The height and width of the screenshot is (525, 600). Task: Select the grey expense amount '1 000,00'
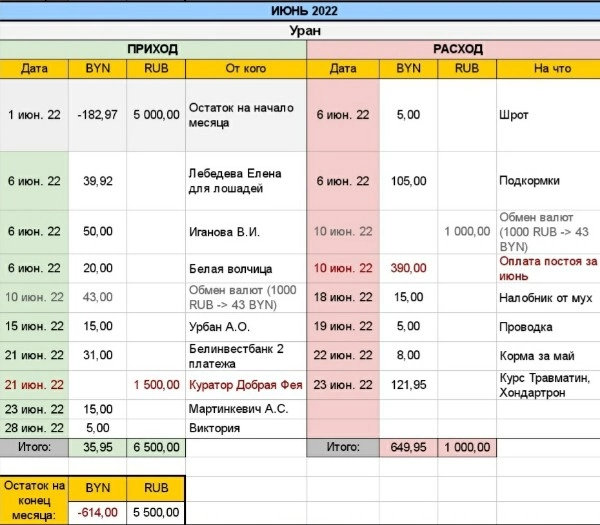pos(467,232)
